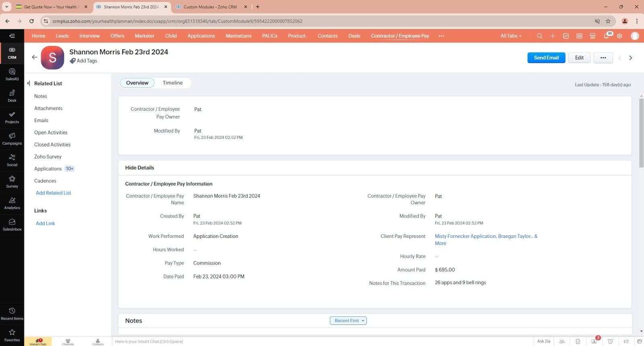Open Misty Fornecker Application link
Screen dimensions: 644x346
(x=465, y=236)
